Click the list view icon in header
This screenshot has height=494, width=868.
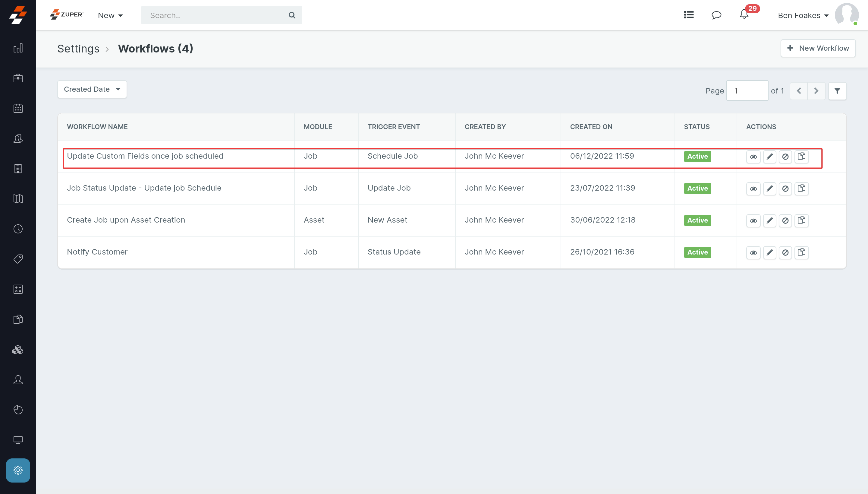[689, 15]
